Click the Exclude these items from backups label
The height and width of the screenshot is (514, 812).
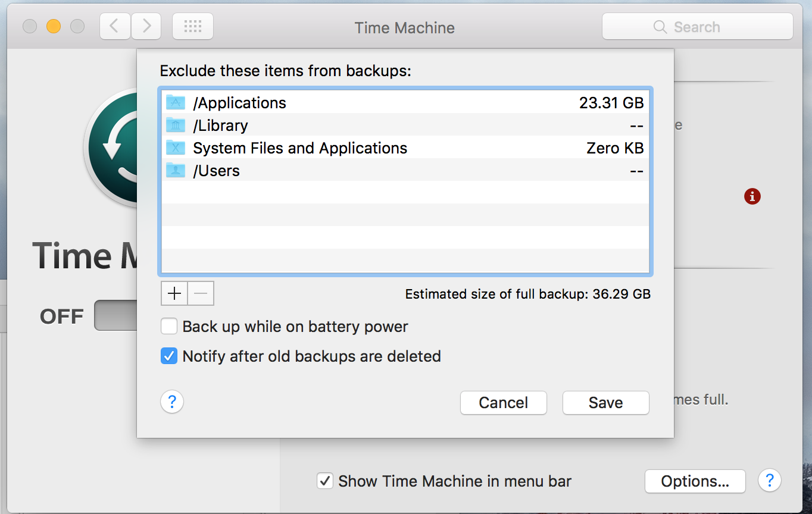[x=286, y=71]
